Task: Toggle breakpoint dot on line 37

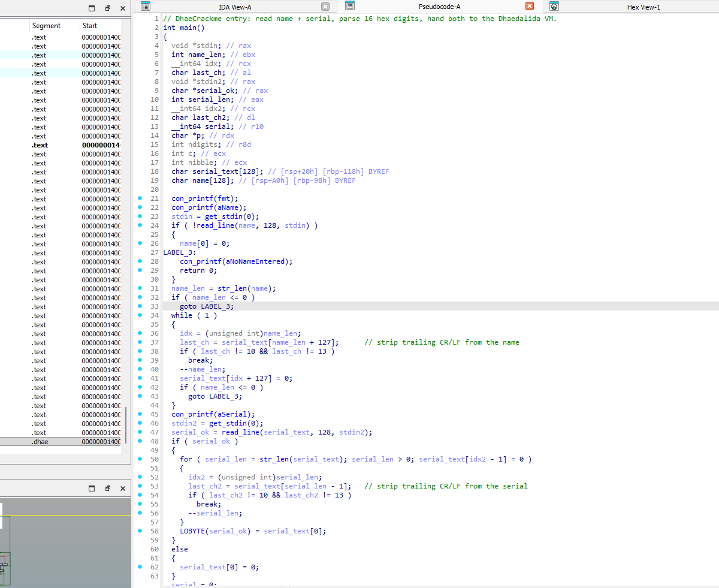Action: 140,342
